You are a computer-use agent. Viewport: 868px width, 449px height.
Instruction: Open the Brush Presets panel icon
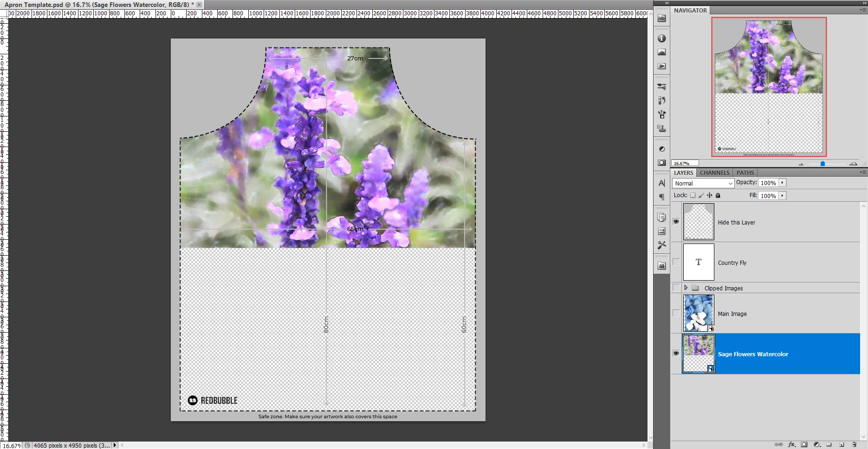(x=661, y=87)
